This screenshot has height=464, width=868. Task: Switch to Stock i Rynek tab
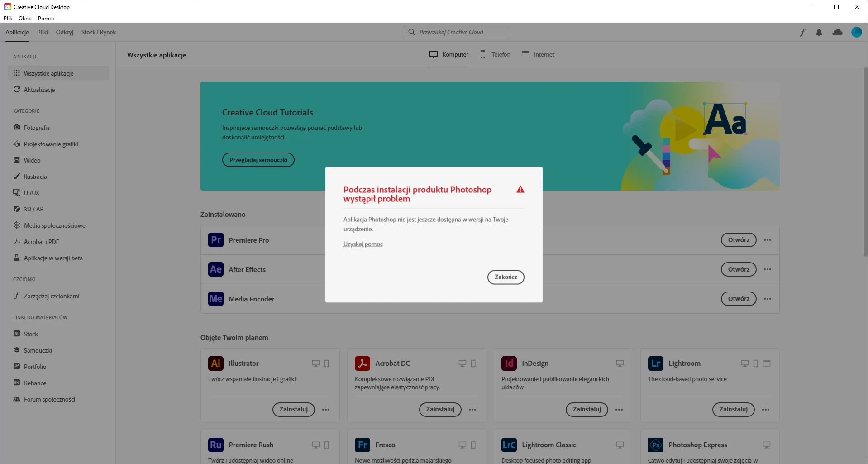(x=99, y=32)
